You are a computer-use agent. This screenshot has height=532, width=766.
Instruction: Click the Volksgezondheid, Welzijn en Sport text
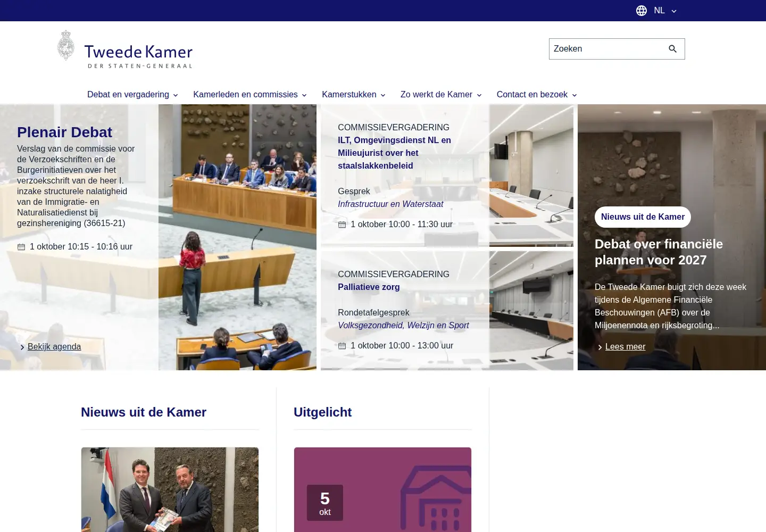(x=403, y=326)
